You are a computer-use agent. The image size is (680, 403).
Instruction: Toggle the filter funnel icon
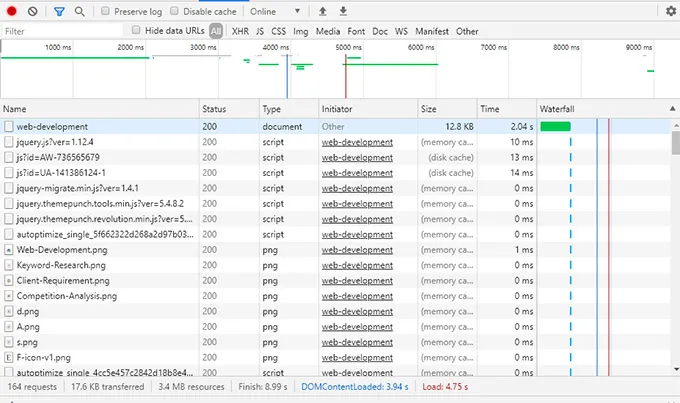(x=59, y=11)
